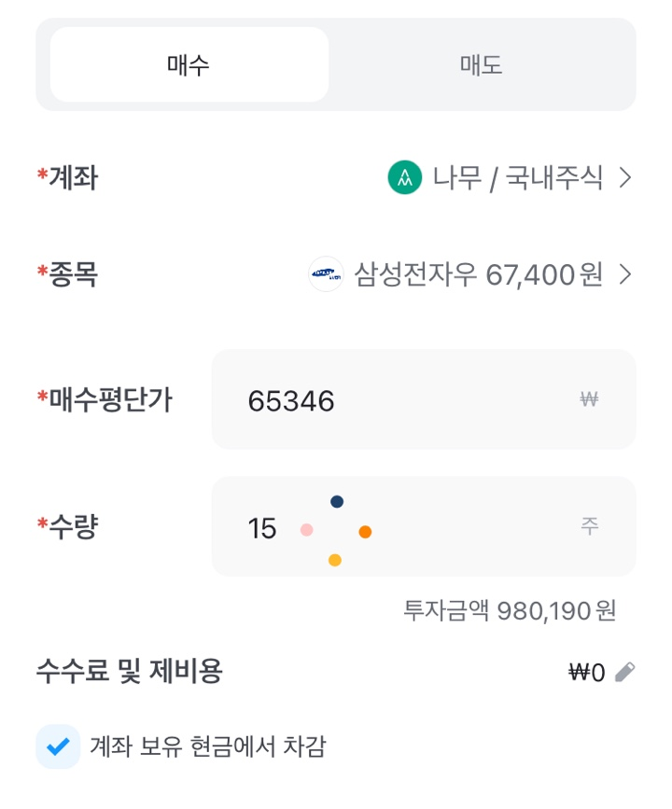Click the pink dot in quantity field
672x809 pixels.
[306, 530]
